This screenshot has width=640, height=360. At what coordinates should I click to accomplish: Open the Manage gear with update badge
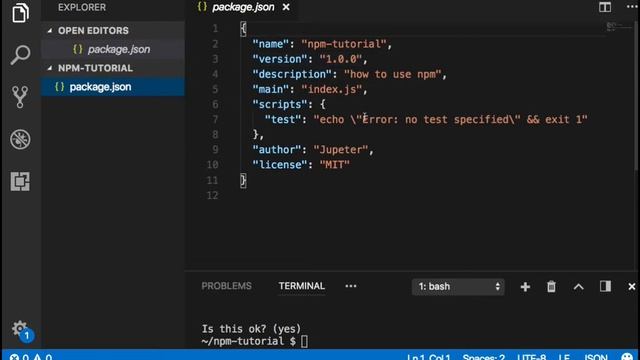click(21, 331)
